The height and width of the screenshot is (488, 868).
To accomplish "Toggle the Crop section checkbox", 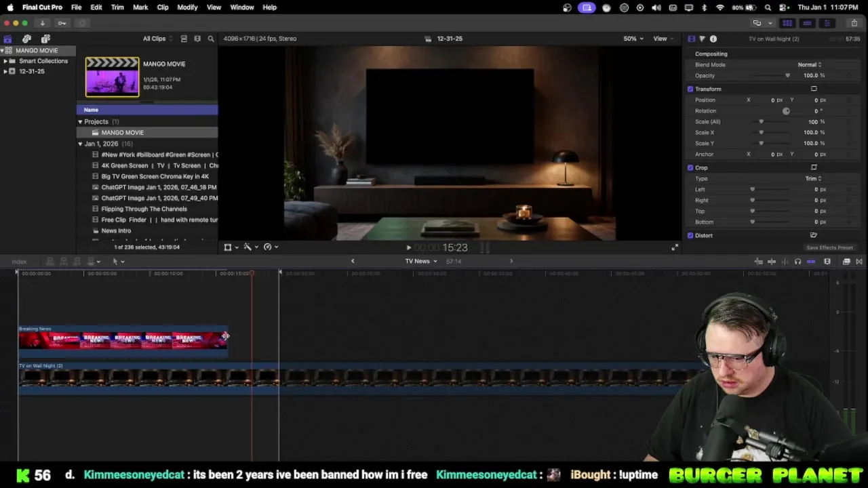I will pos(690,167).
